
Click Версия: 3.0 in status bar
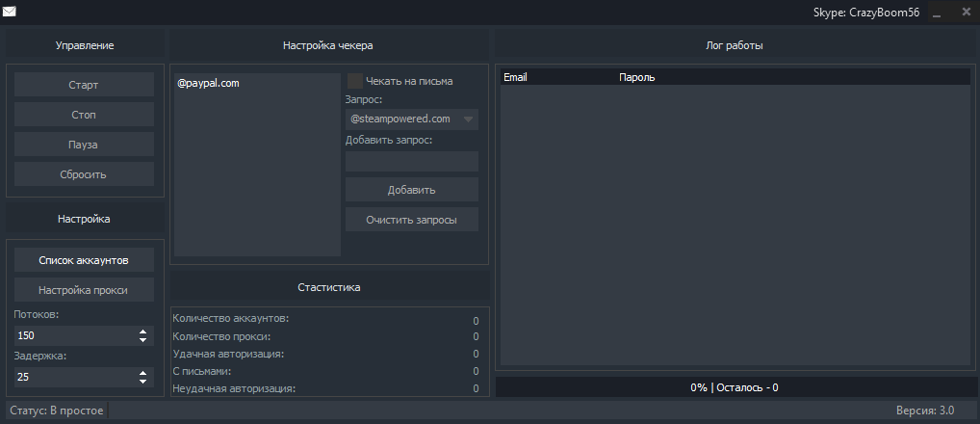point(925,411)
